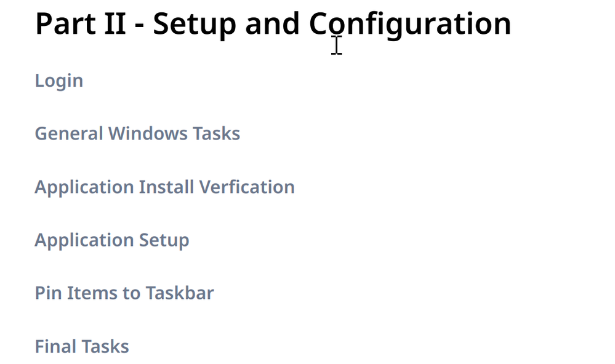Viewport: 615px width, 364px height.
Task: Open Pin Items to Taskbar link
Action: 124,293
